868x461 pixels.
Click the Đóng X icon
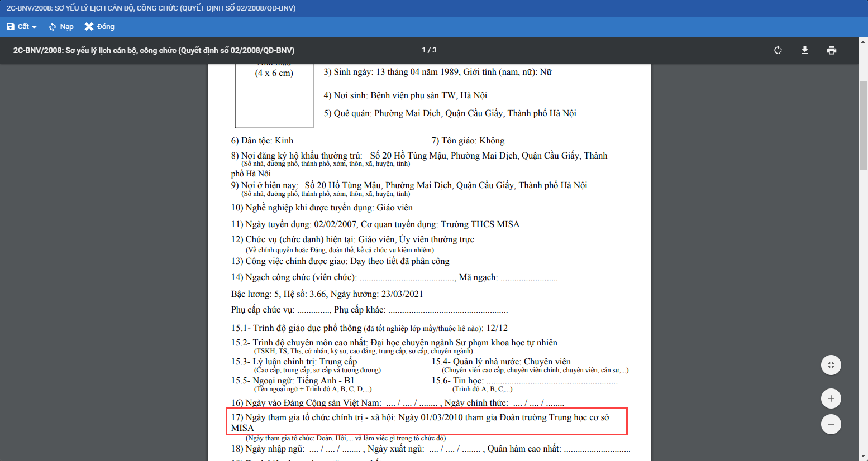point(89,27)
